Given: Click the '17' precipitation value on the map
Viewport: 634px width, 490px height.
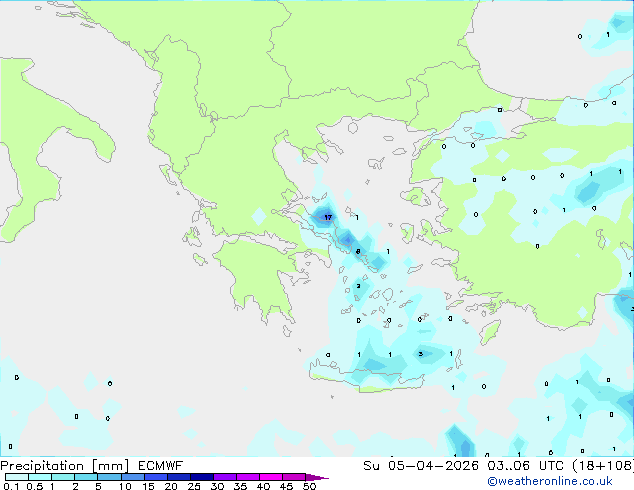Looking at the screenshot, I should tap(328, 217).
